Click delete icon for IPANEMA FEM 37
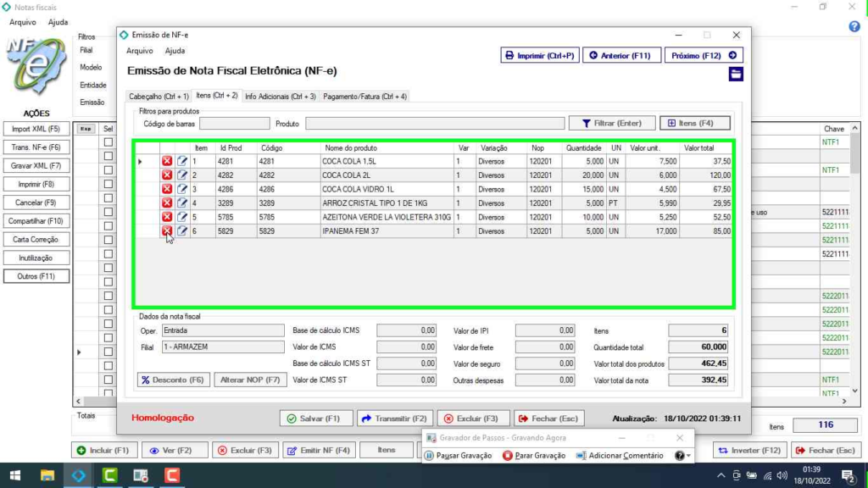This screenshot has height=488, width=868. click(167, 231)
